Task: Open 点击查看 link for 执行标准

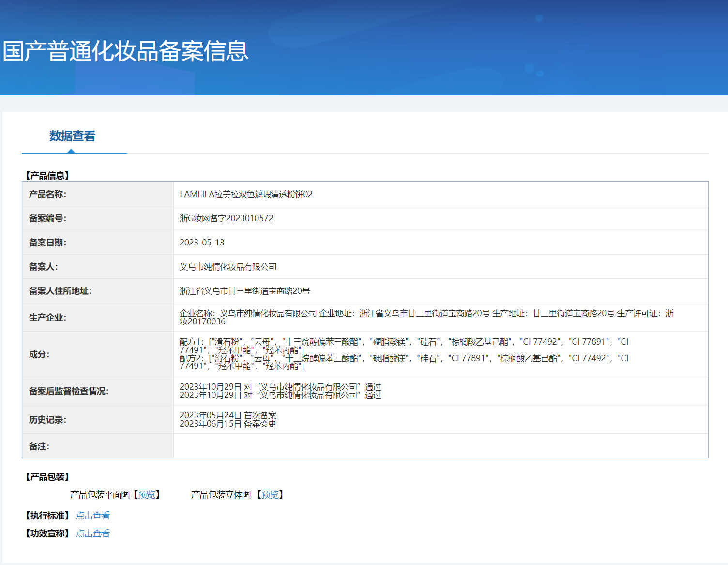Action: [93, 516]
